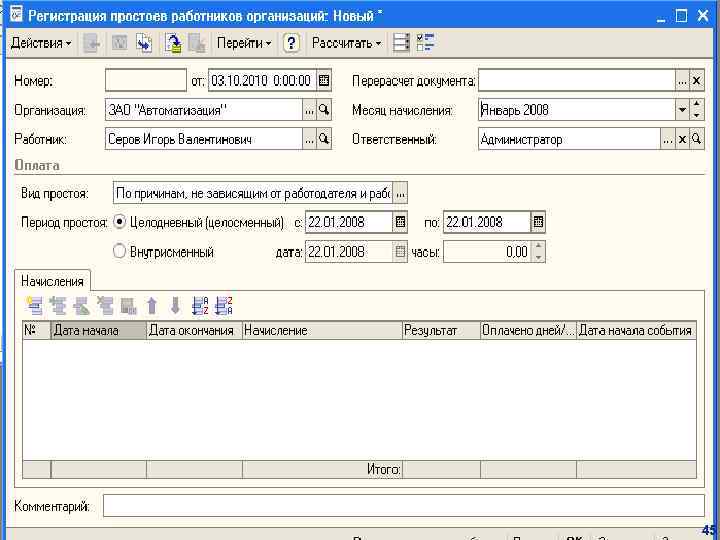Increase Месяц начисления with up stepper

point(697,105)
